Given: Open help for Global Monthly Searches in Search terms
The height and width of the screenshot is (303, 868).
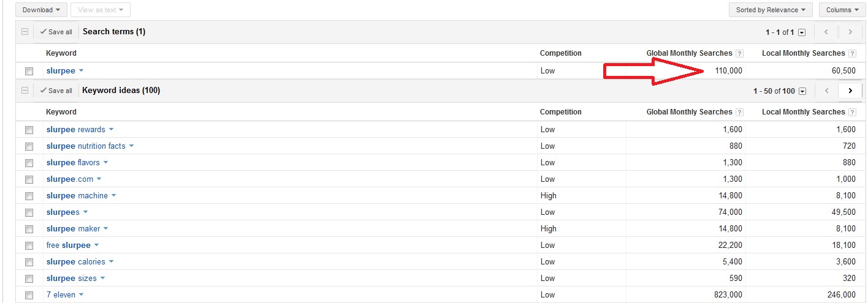Looking at the screenshot, I should [739, 53].
